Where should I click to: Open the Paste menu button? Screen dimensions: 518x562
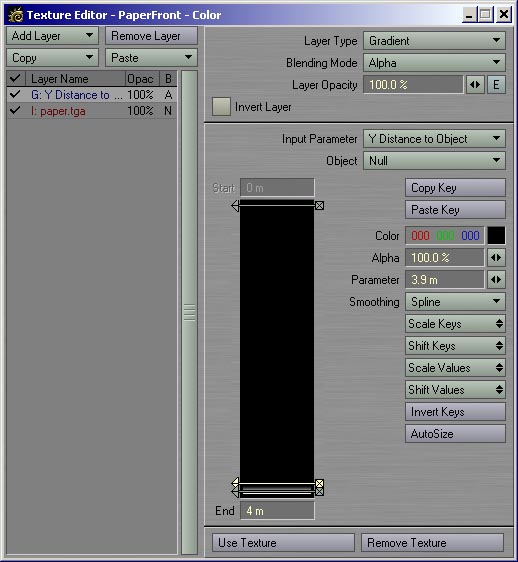(151, 58)
